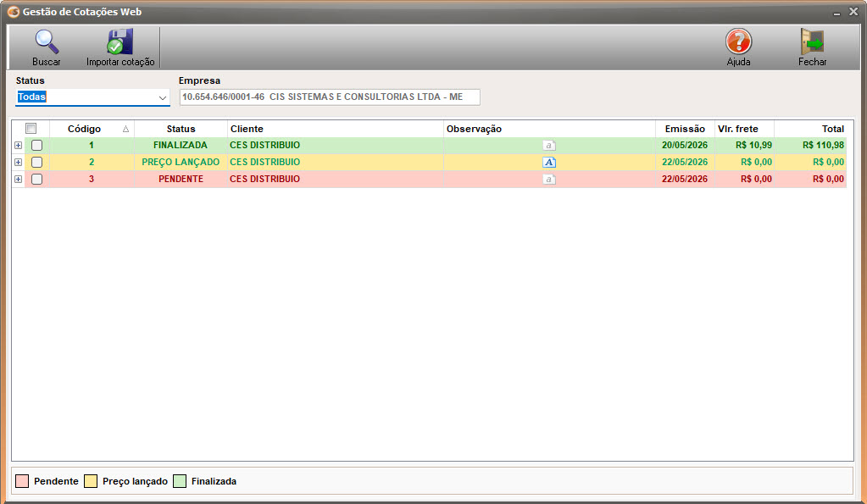
Task: Sort by the Emissão column header
Action: tap(685, 129)
